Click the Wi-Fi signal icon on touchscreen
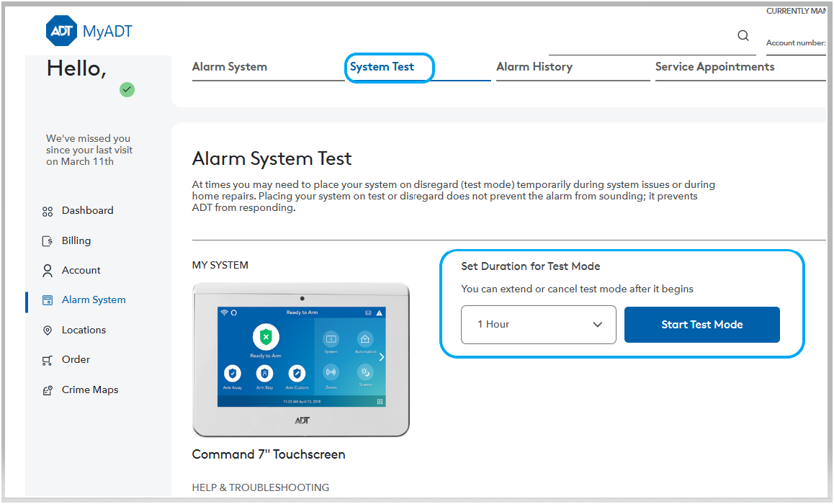The width and height of the screenshot is (834, 504). 225,312
